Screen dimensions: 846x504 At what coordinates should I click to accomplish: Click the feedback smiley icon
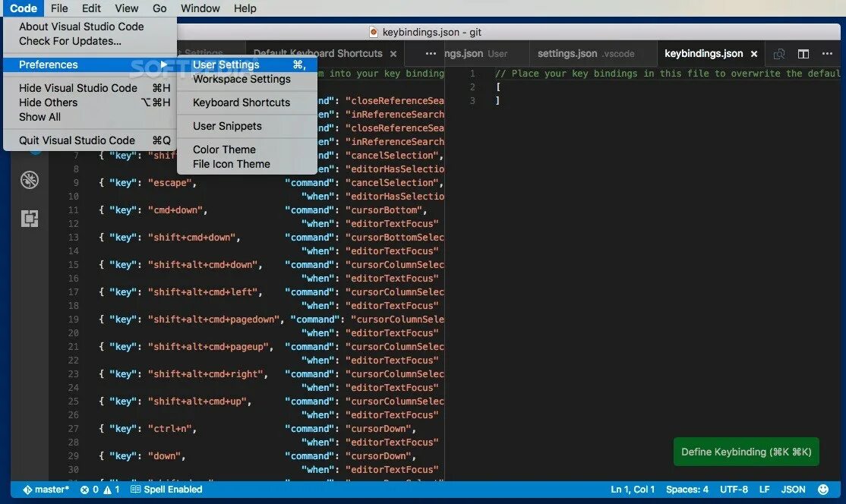pos(822,490)
